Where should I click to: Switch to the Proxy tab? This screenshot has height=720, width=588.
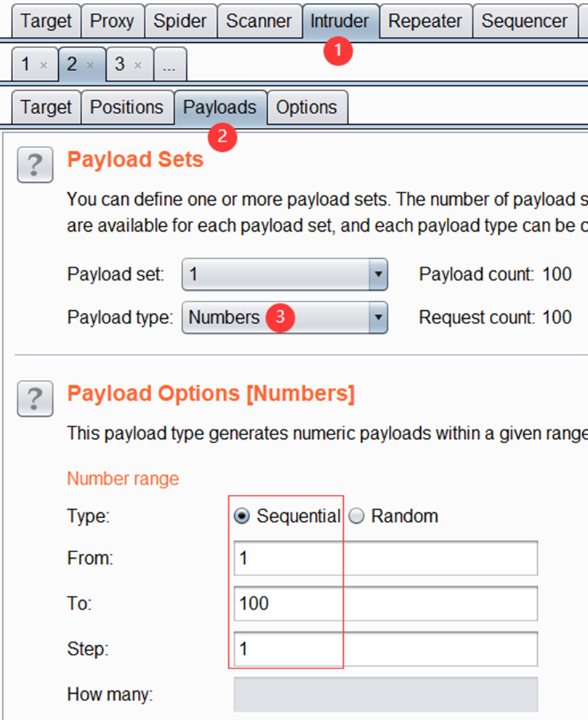point(112,21)
